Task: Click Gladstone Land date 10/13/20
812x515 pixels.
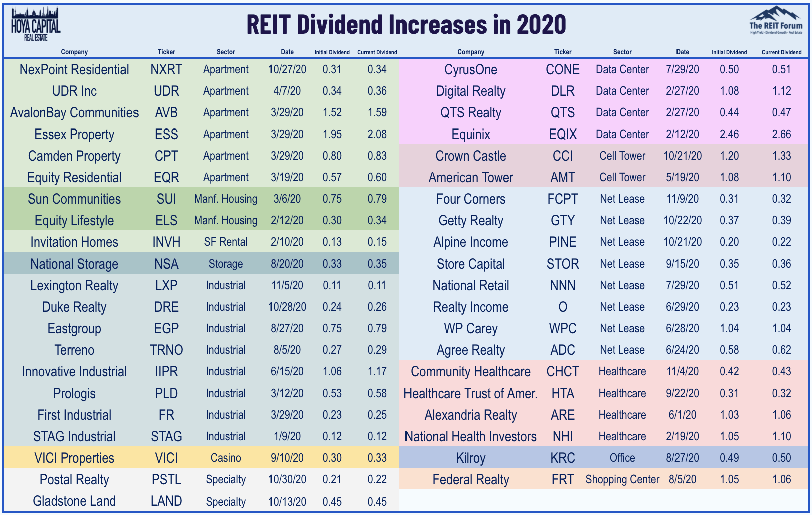Action: (x=287, y=502)
